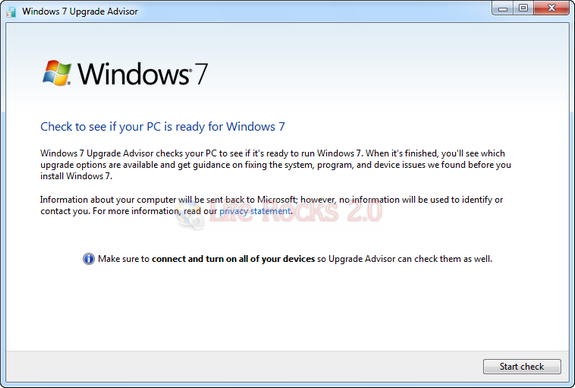Click the Windows flag logo

pos(57,73)
